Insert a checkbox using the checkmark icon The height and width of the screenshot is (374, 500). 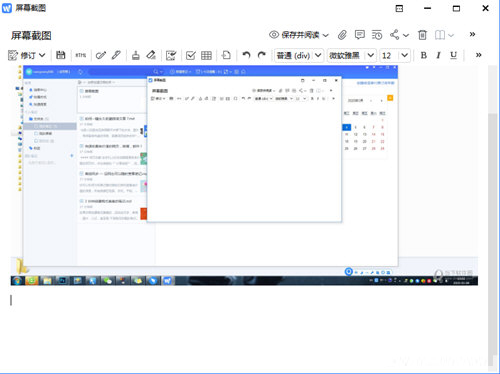tap(191, 55)
